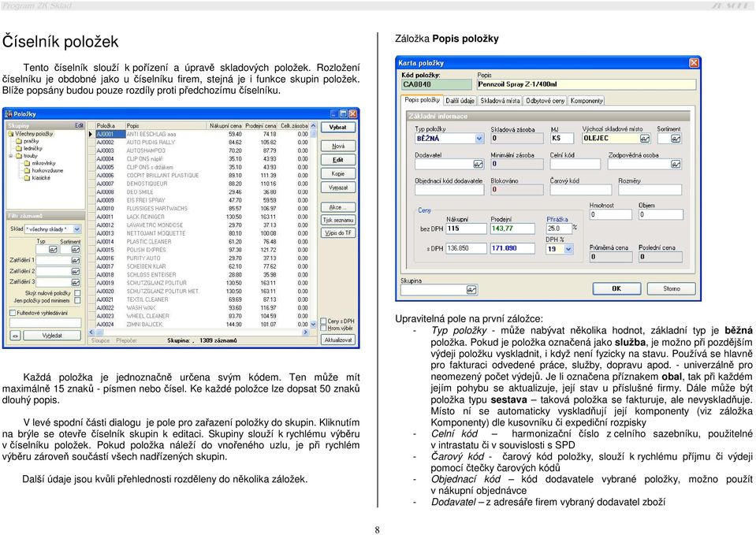Open the Dodavatel lookup icon
This screenshot has height=535, width=756.
point(478,165)
